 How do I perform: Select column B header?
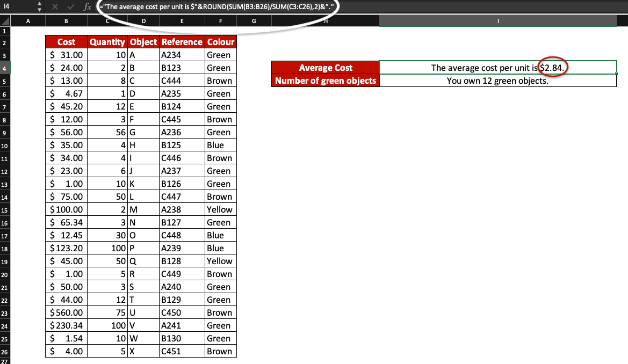click(x=66, y=20)
